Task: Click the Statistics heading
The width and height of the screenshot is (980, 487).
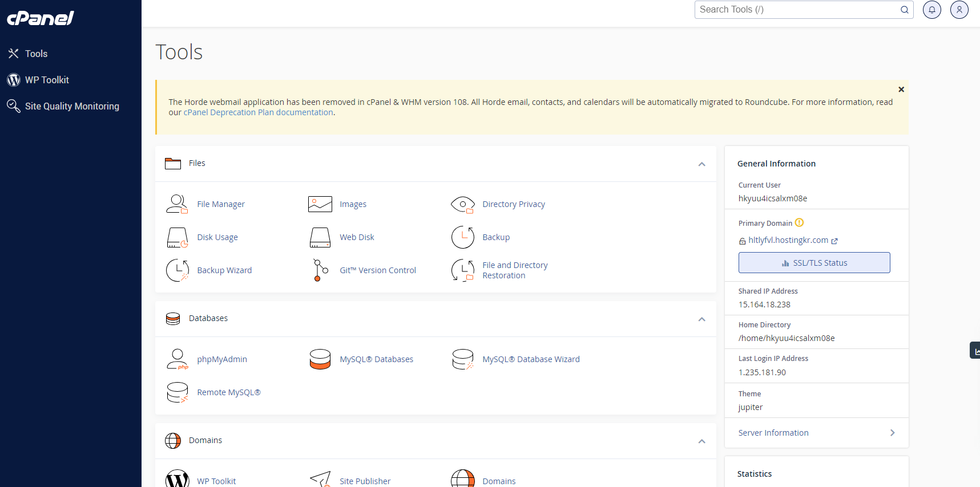Action: 755,474
